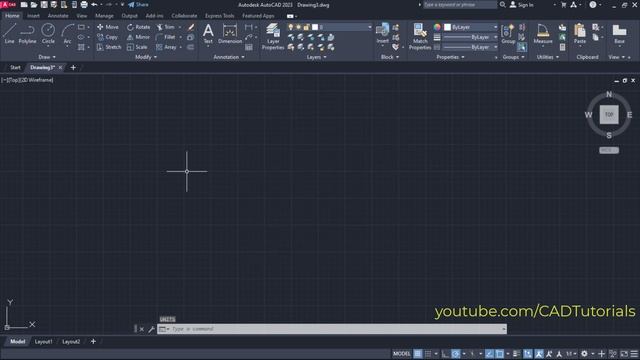Toggle MODEL space button in status bar
This screenshot has height=360, width=640.
tap(401, 354)
